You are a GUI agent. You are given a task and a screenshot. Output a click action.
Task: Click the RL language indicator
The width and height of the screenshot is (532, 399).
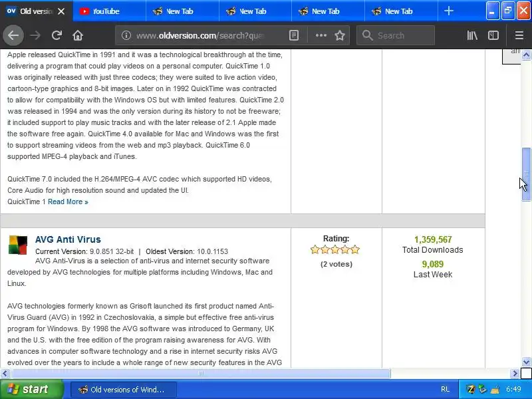tap(445, 390)
